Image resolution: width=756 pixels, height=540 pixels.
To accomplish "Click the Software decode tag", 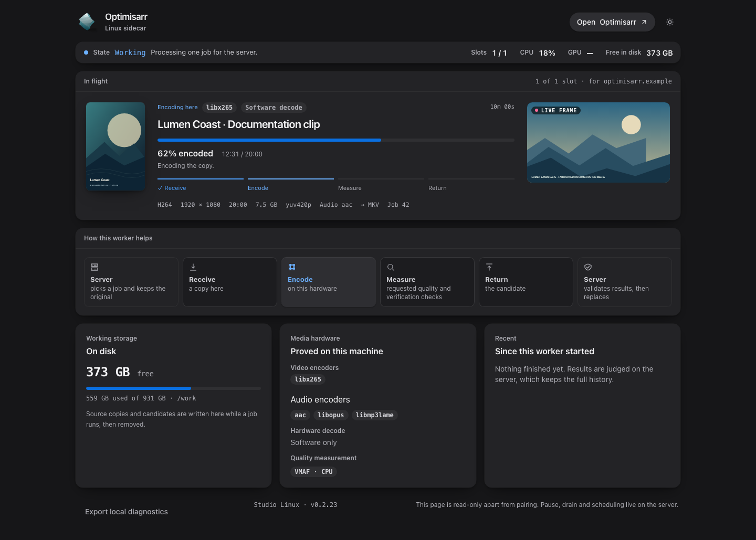I will 274,108.
